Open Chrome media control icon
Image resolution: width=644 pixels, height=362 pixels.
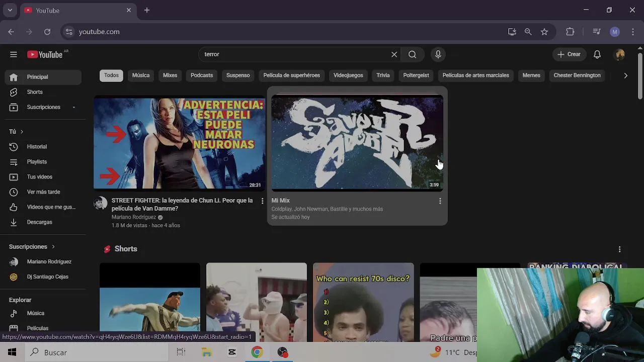[x=597, y=32]
